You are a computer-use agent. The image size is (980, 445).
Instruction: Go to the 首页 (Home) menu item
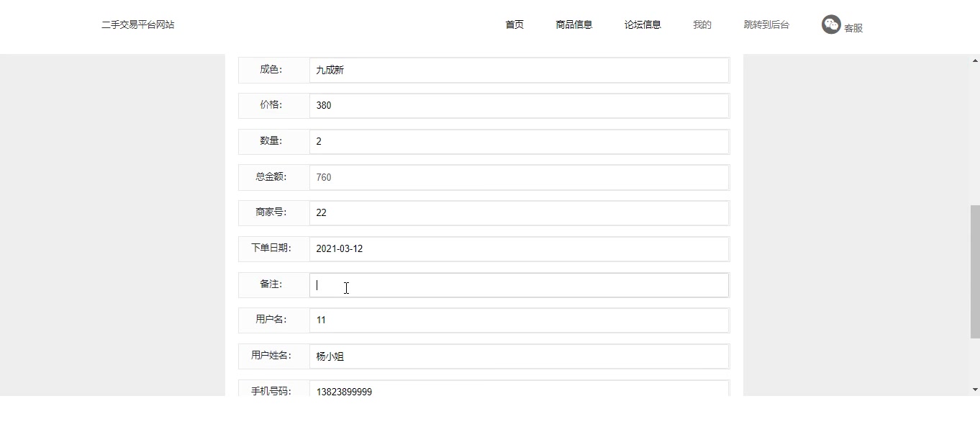[x=514, y=24]
